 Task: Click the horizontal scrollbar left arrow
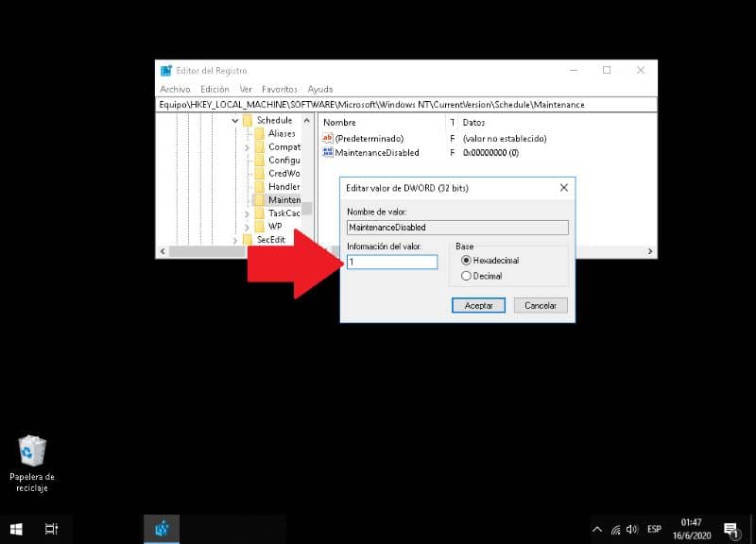(x=163, y=251)
